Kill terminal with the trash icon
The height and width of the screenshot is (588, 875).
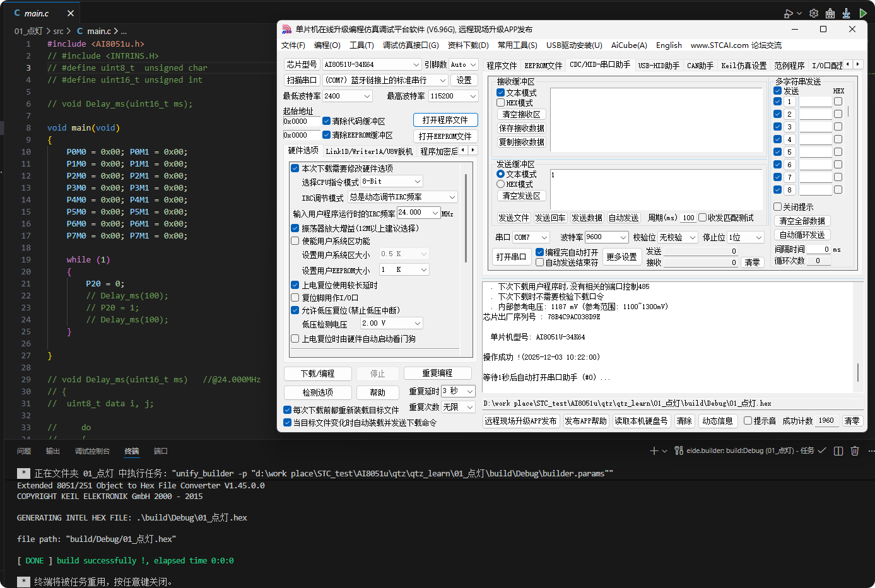855,450
